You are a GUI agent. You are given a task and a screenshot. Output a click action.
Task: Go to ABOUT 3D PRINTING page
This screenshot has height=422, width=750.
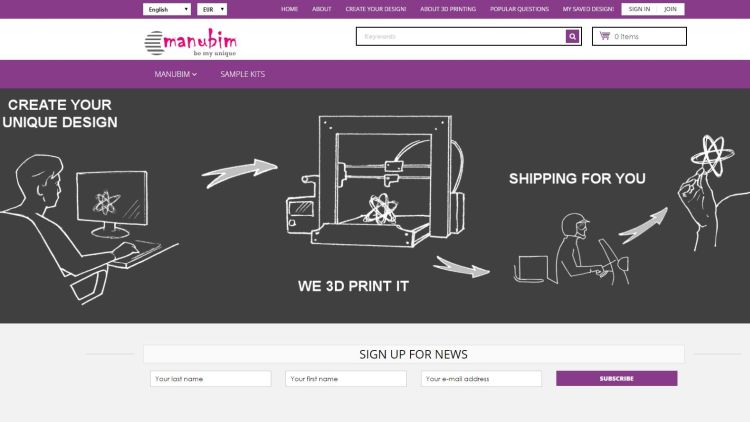448,9
